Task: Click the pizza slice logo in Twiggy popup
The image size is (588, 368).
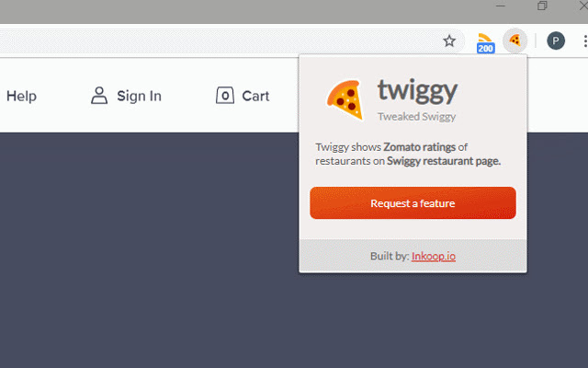Action: [x=345, y=100]
